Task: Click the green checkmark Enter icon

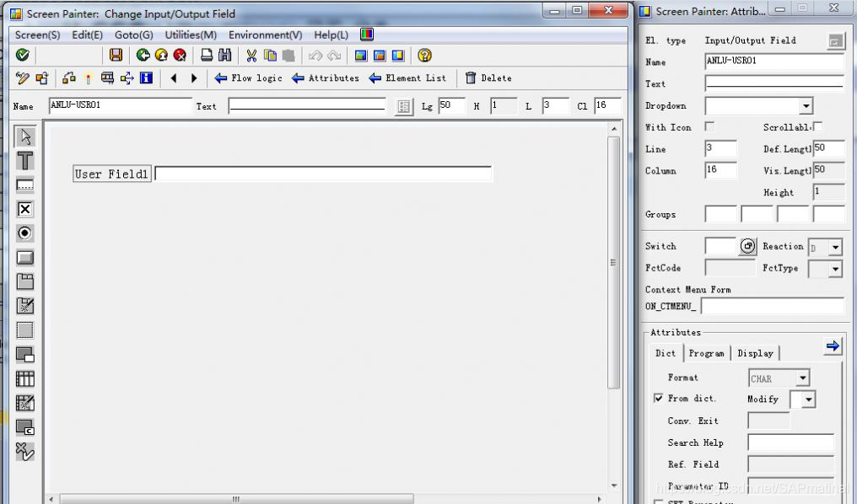Action: point(23,55)
